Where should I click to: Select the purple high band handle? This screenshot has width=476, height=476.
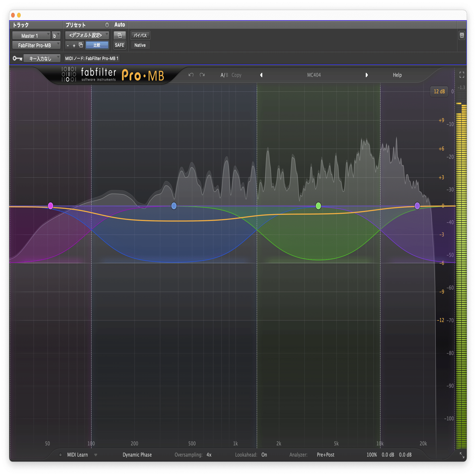(417, 206)
